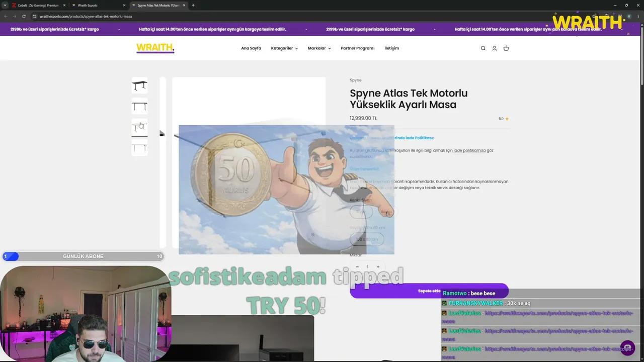Close the Wraith Esports tab
This screenshot has height=362, width=644.
124,5
